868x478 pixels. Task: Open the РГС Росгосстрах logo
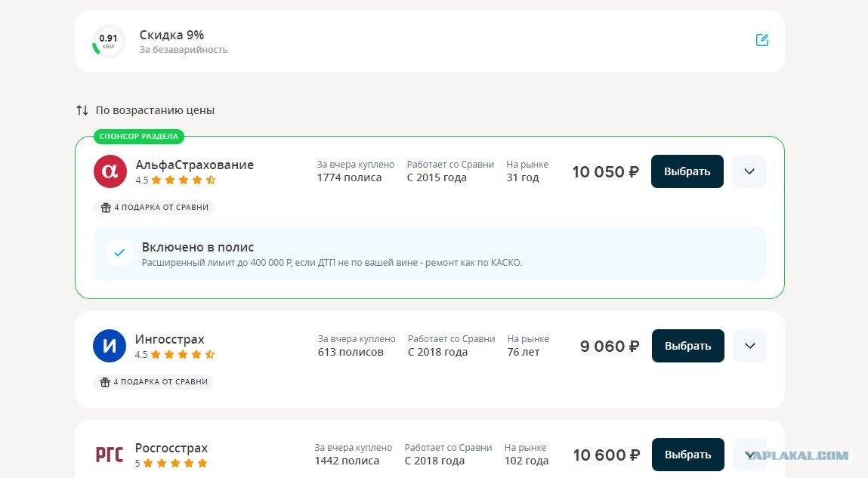point(110,455)
